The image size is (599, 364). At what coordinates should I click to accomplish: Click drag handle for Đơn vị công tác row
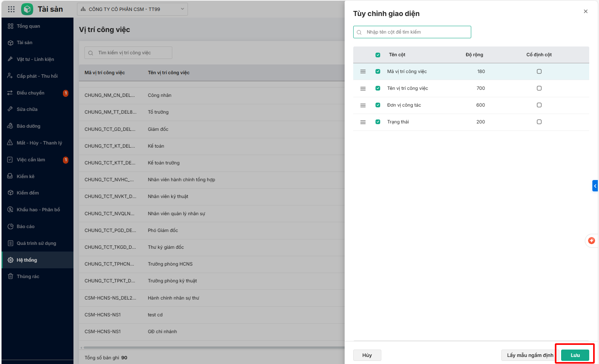(x=363, y=105)
